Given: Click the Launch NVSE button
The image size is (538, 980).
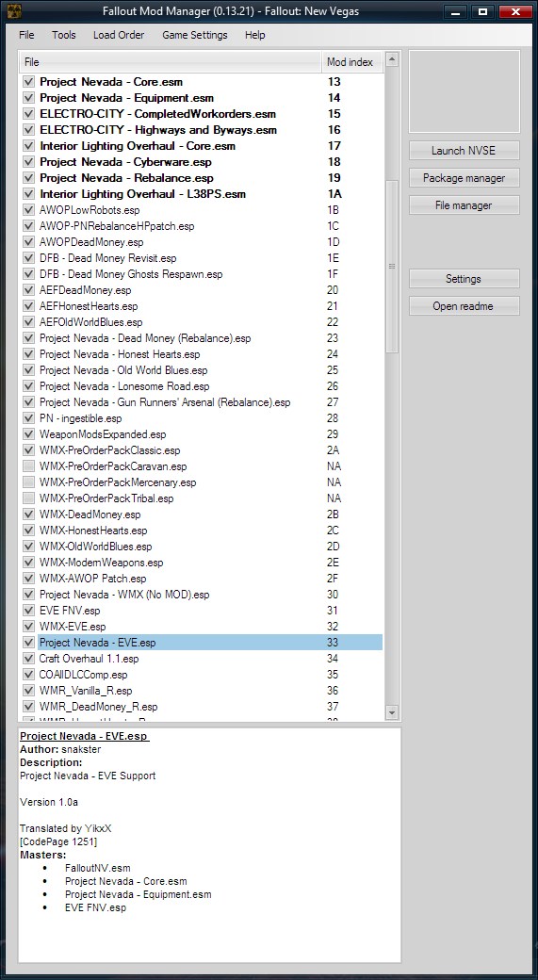Looking at the screenshot, I should pos(465,151).
